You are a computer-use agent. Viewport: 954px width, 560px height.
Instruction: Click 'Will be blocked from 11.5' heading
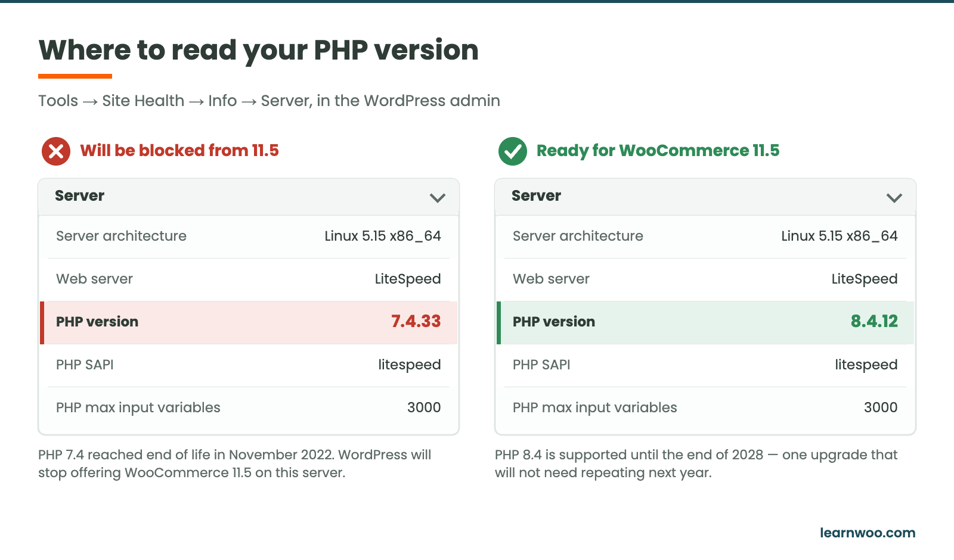[179, 151]
